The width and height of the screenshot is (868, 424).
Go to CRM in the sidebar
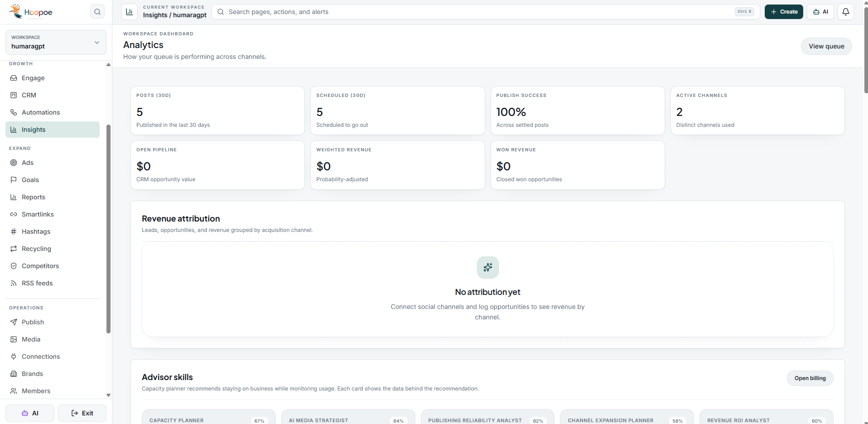point(53,95)
